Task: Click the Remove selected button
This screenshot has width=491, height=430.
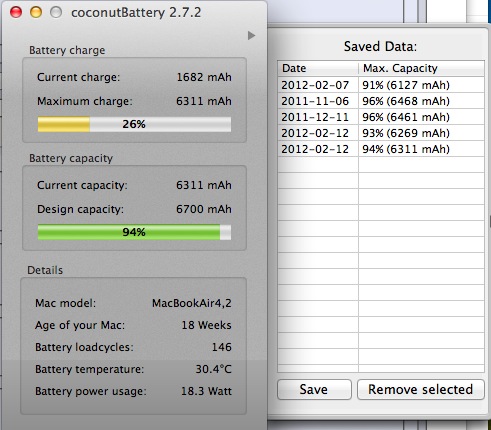Action: [x=420, y=389]
